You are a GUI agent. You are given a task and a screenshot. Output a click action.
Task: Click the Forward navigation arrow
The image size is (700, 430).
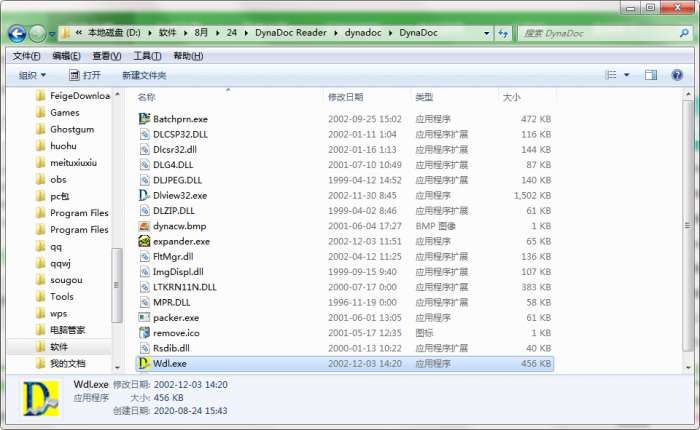[38, 33]
